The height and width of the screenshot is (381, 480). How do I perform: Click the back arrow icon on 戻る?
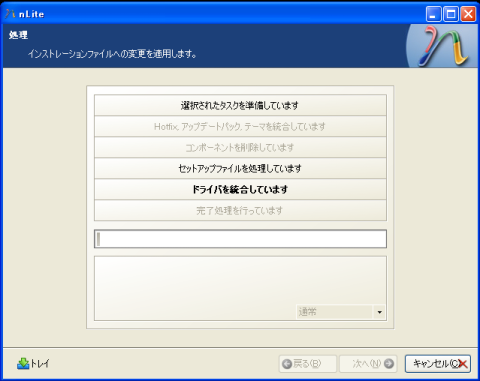[287, 364]
